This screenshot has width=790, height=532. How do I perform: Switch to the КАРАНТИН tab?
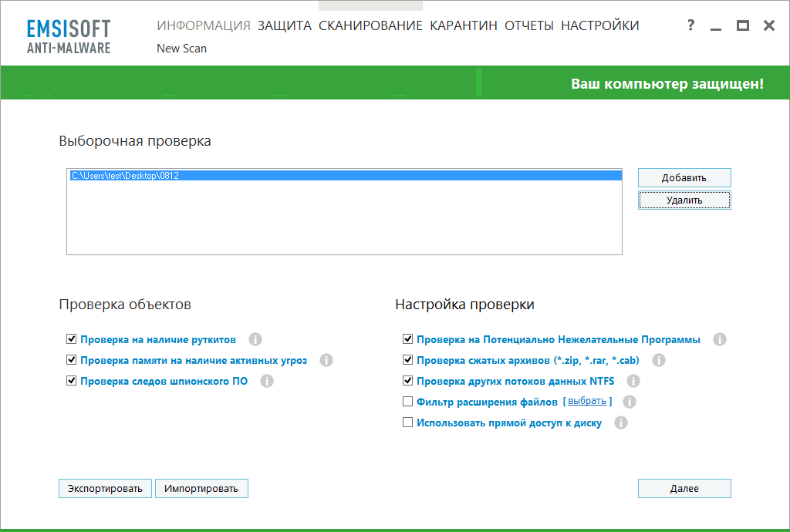pos(464,25)
